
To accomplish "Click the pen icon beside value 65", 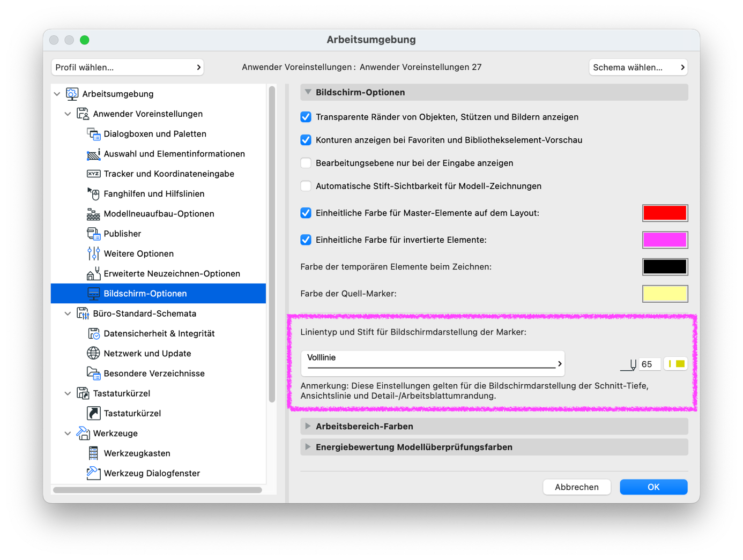I will [x=628, y=365].
